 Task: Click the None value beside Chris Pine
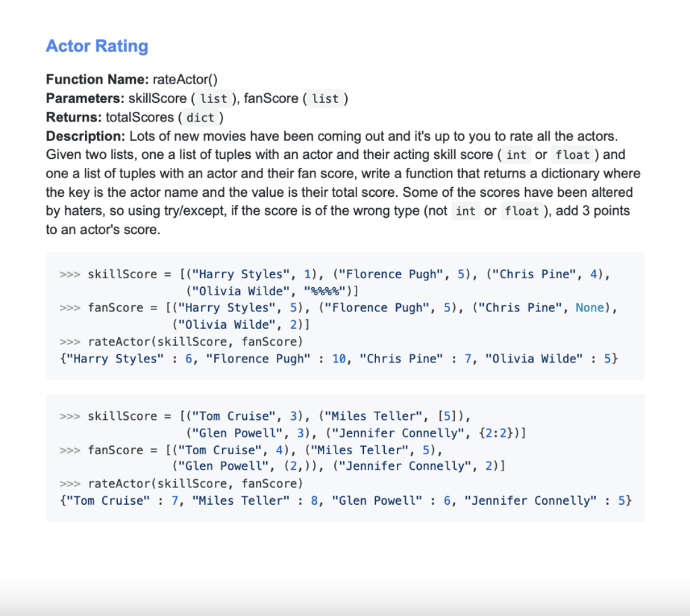[x=590, y=307]
